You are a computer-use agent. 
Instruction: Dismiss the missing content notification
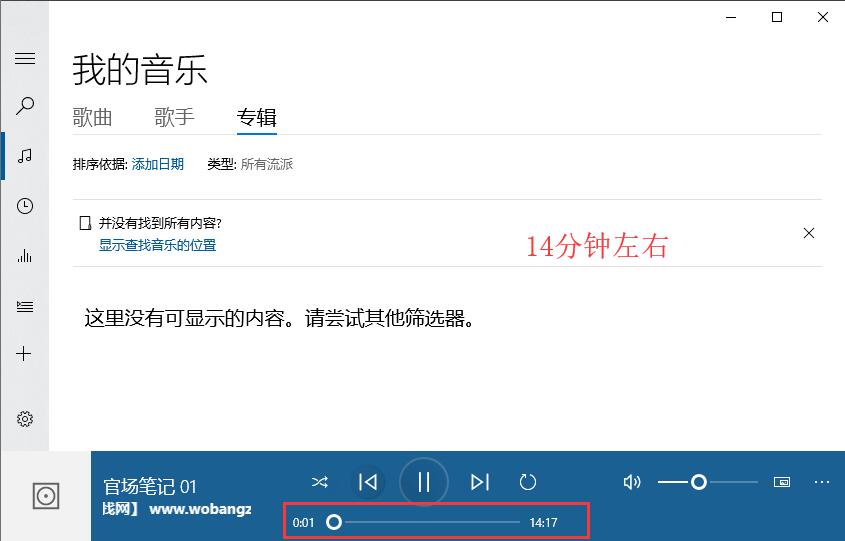[808, 233]
